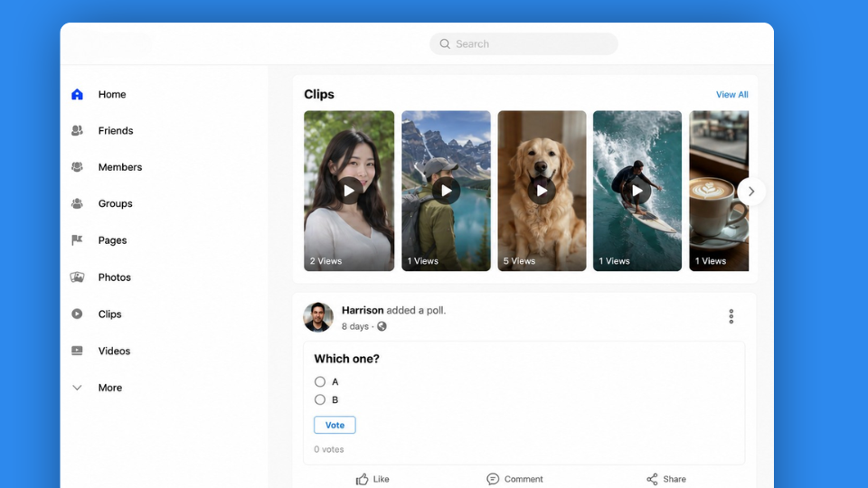Click the globe privacy icon on Harrison's post
This screenshot has height=488, width=868.
tap(382, 326)
